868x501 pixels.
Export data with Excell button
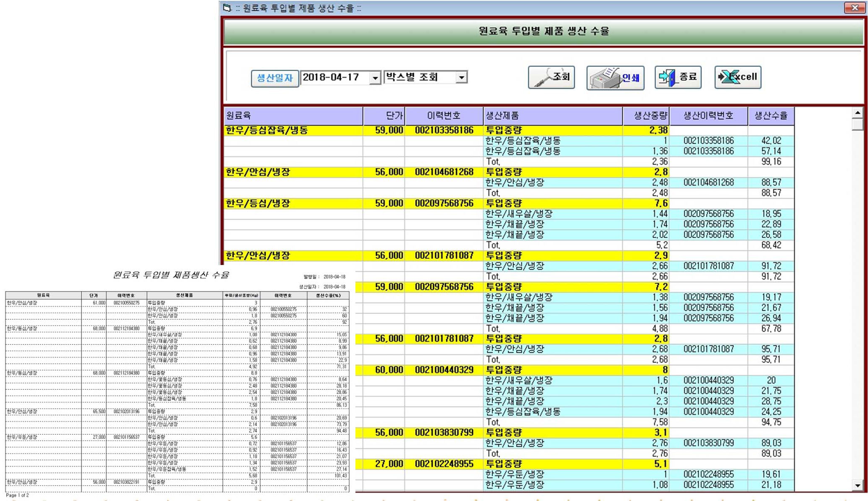(x=738, y=77)
